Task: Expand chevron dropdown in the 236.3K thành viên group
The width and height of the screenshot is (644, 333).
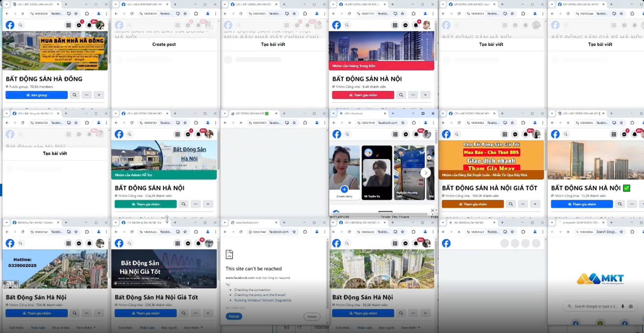Action: click(x=208, y=313)
